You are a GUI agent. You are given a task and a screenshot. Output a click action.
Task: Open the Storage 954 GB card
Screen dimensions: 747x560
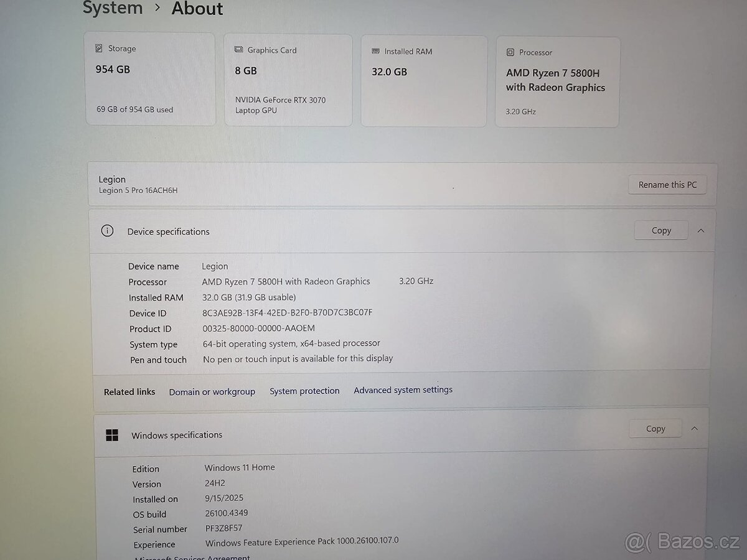[150, 79]
